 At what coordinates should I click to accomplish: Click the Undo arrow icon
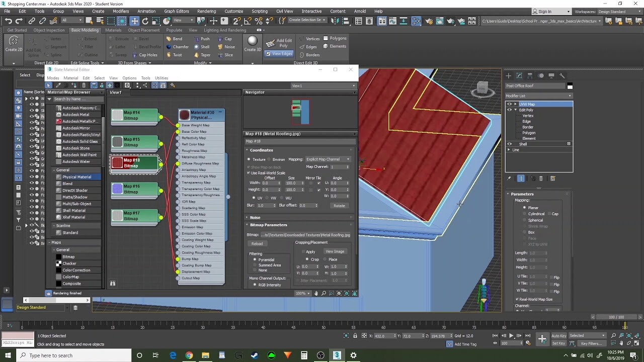tap(8, 21)
